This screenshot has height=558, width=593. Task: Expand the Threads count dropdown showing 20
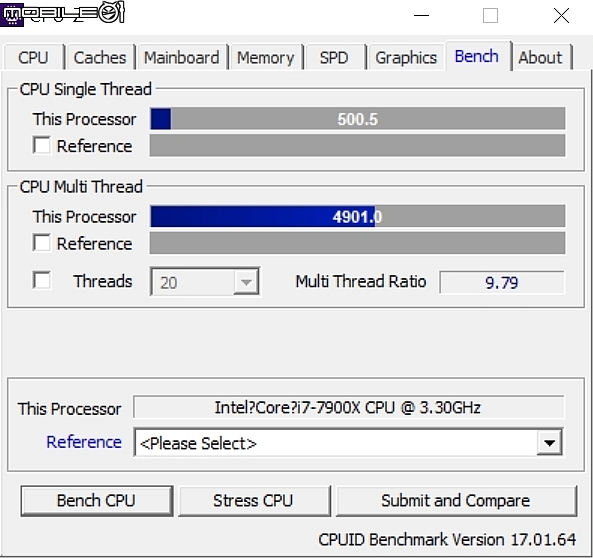(205, 281)
